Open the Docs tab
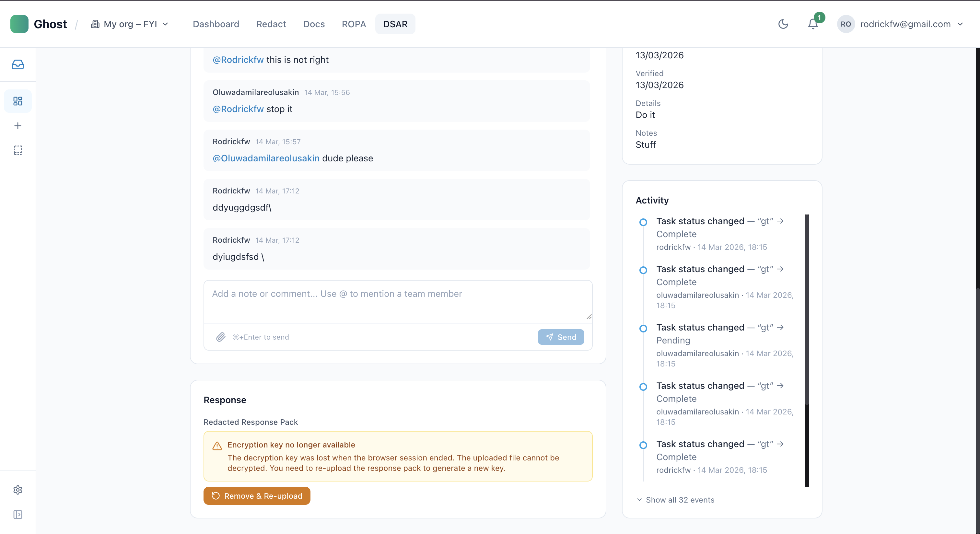The width and height of the screenshot is (980, 534). (313, 24)
